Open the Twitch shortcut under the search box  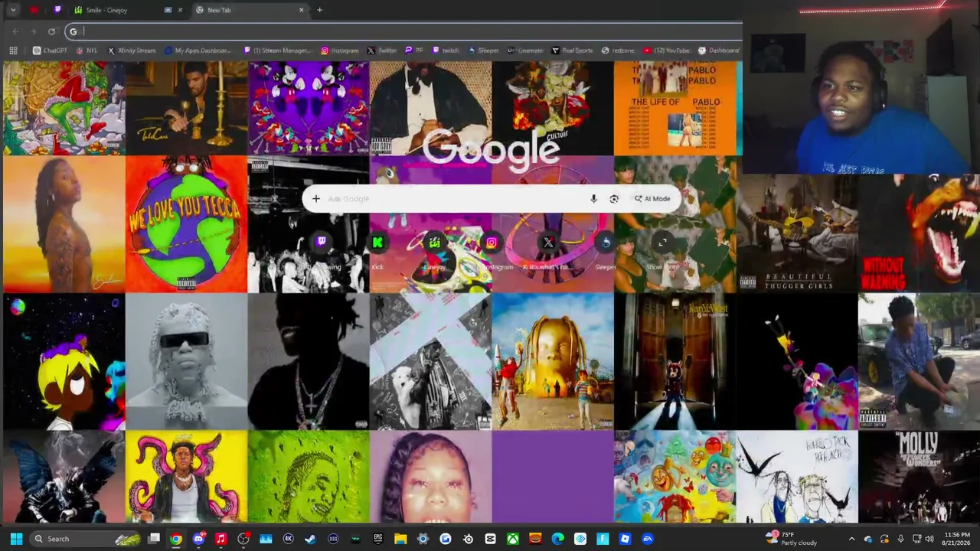click(x=321, y=243)
